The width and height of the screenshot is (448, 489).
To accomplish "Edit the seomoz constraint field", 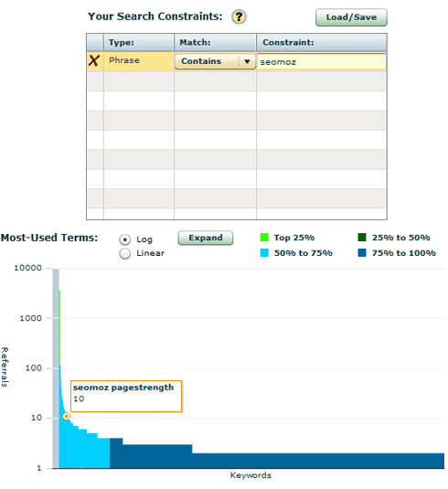I will (321, 62).
